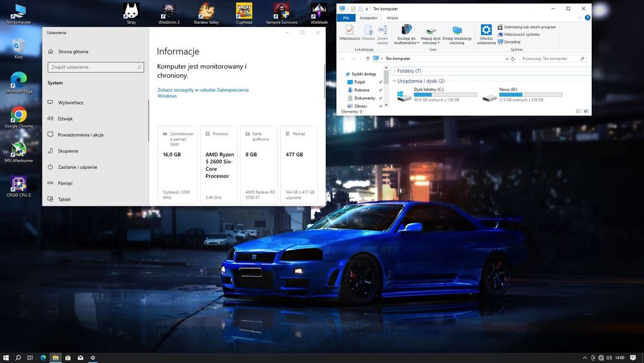
Task: Click Właściwości systemu in ribbon
Action: tap(518, 35)
